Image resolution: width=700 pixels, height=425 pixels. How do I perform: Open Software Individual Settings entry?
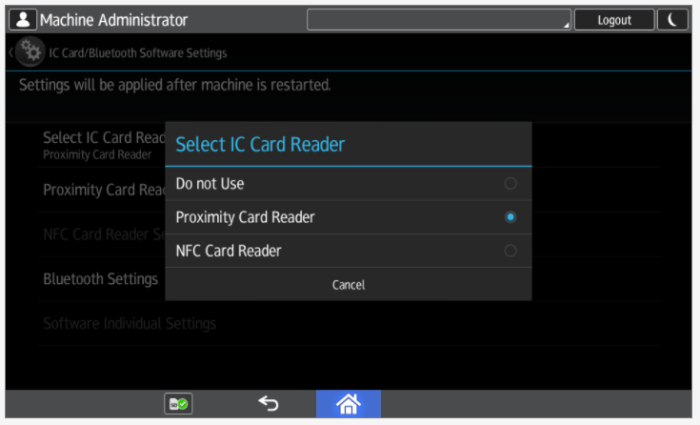click(x=129, y=324)
